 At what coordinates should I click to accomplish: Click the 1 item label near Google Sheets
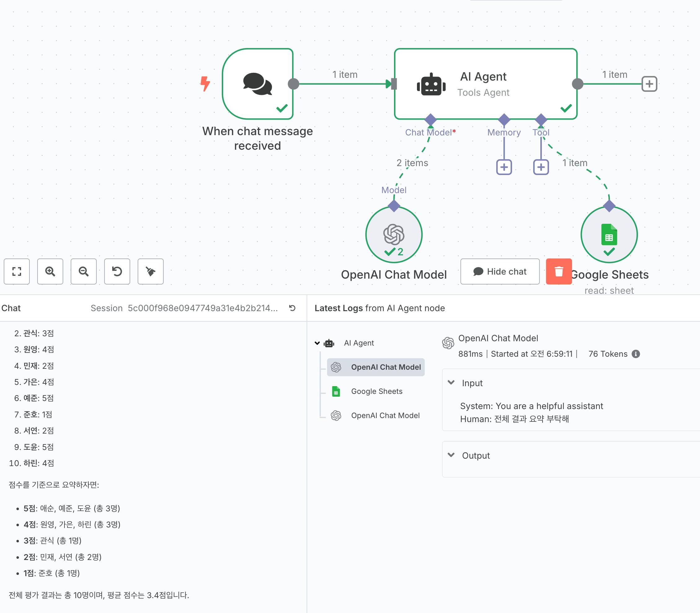(575, 163)
